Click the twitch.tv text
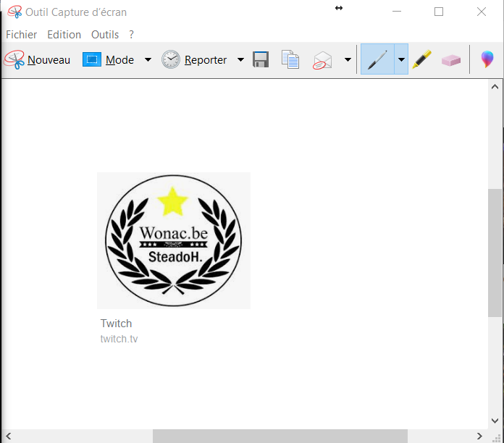This screenshot has width=504, height=443. click(x=119, y=339)
